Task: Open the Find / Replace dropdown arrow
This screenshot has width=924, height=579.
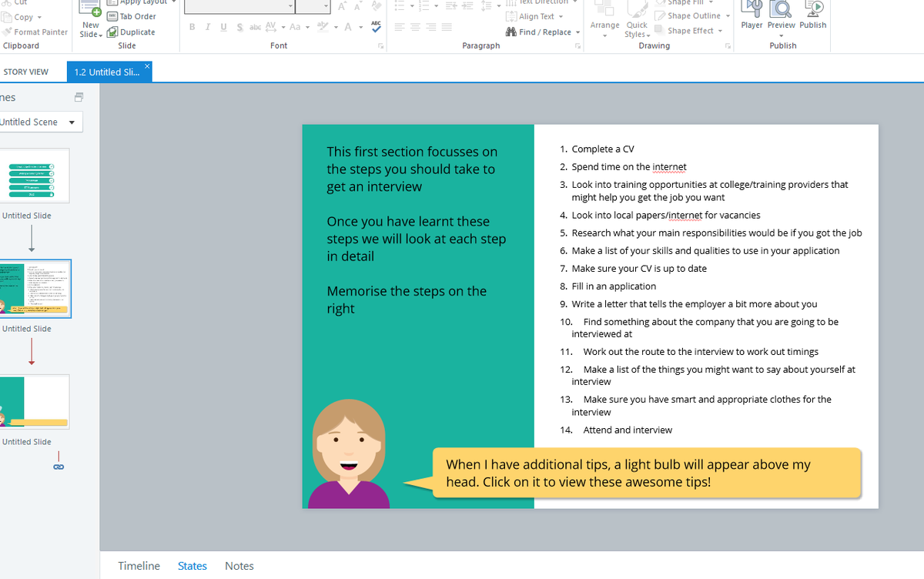Action: 577,32
